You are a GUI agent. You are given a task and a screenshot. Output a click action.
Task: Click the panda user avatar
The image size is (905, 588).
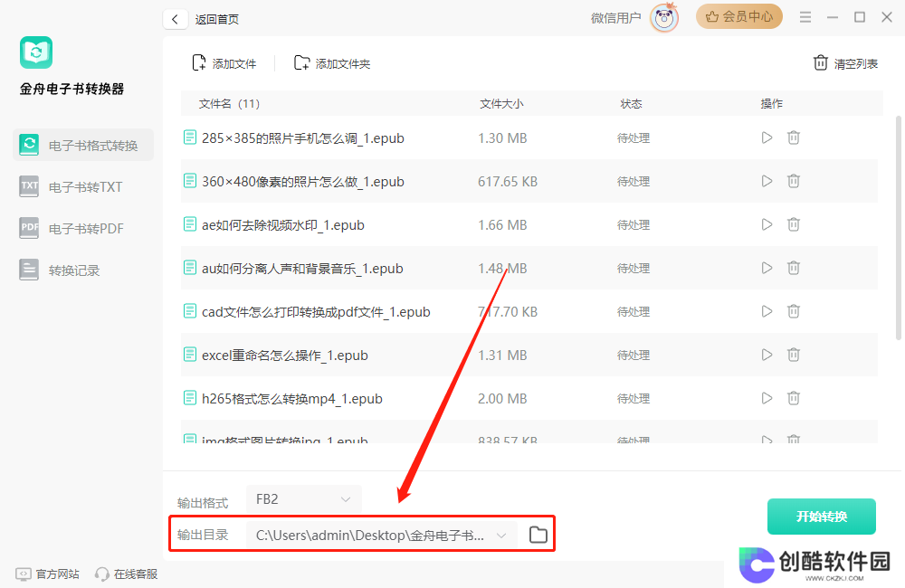(x=664, y=18)
